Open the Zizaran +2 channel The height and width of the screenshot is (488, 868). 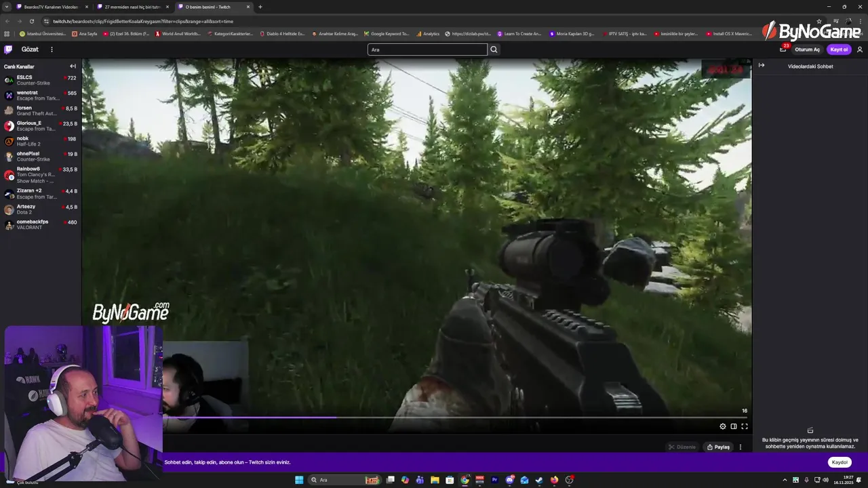(x=41, y=194)
